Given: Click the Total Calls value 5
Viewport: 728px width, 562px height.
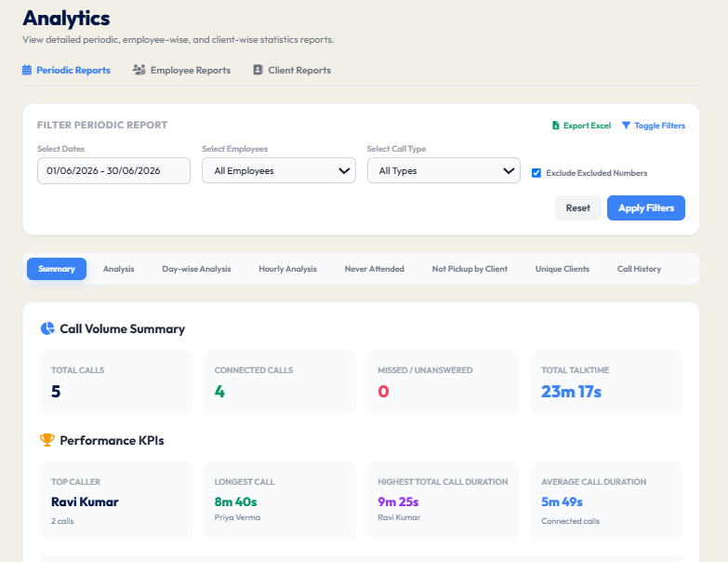Looking at the screenshot, I should coord(56,392).
